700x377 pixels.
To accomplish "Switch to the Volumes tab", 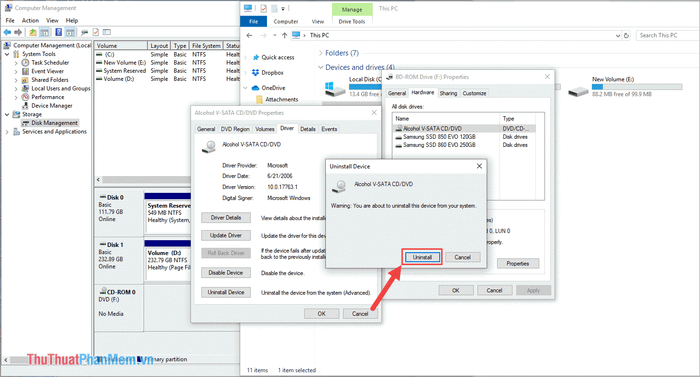I will (x=265, y=129).
